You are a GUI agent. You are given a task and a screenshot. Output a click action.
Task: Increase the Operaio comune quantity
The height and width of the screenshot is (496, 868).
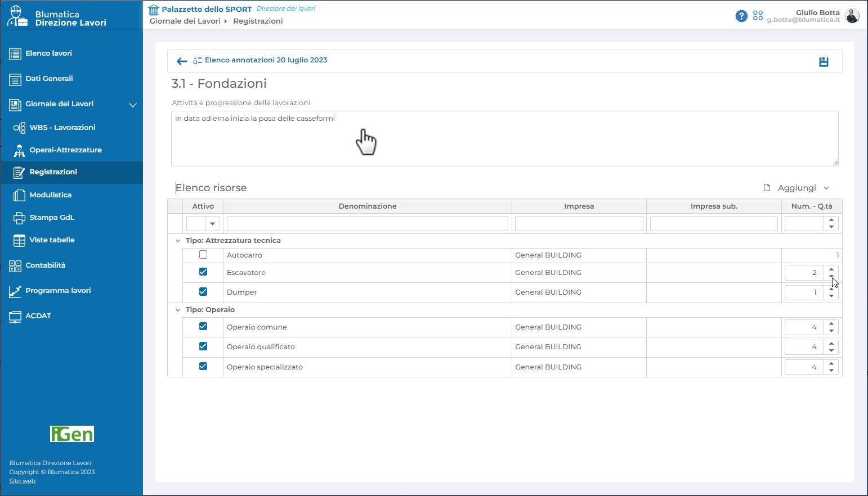click(831, 324)
